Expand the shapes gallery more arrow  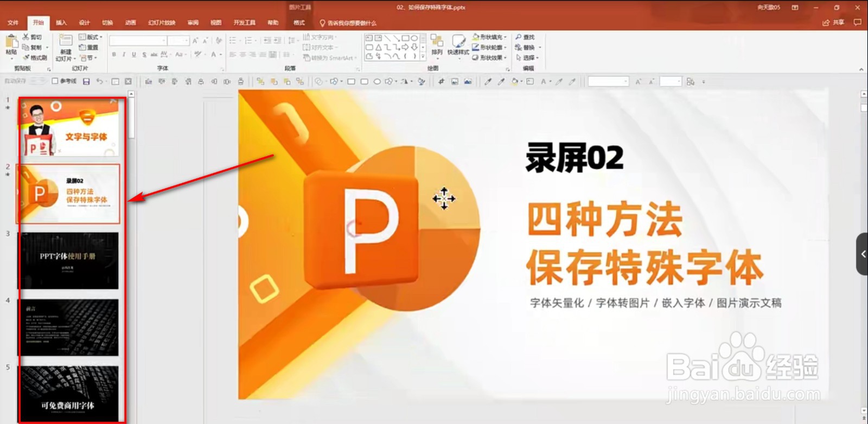click(x=423, y=56)
